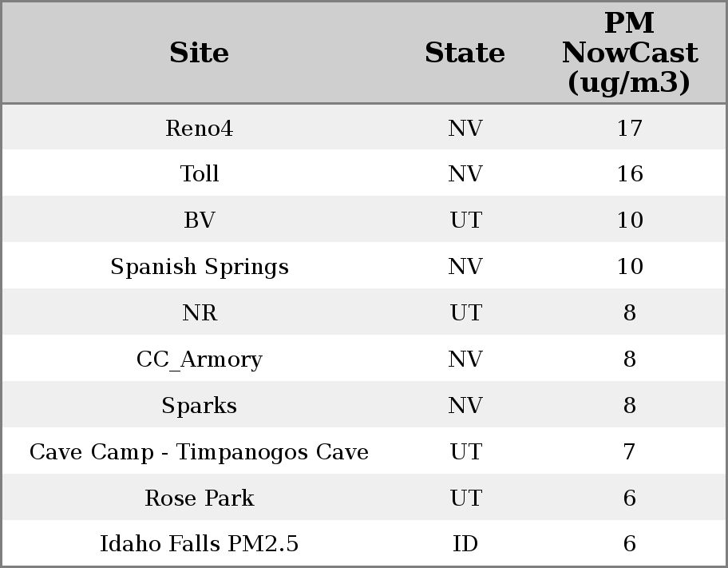728x568 pixels.
Task: Click the UT state cell for Rose Park
Action: (x=465, y=498)
